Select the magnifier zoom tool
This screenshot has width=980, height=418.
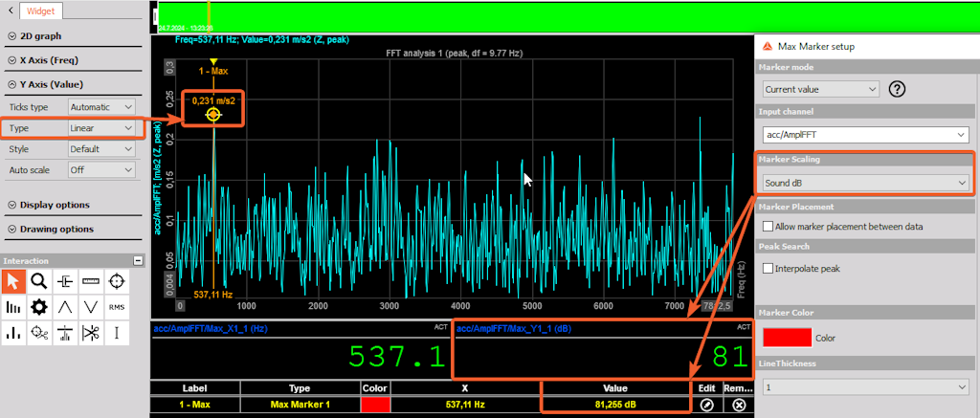(38, 282)
